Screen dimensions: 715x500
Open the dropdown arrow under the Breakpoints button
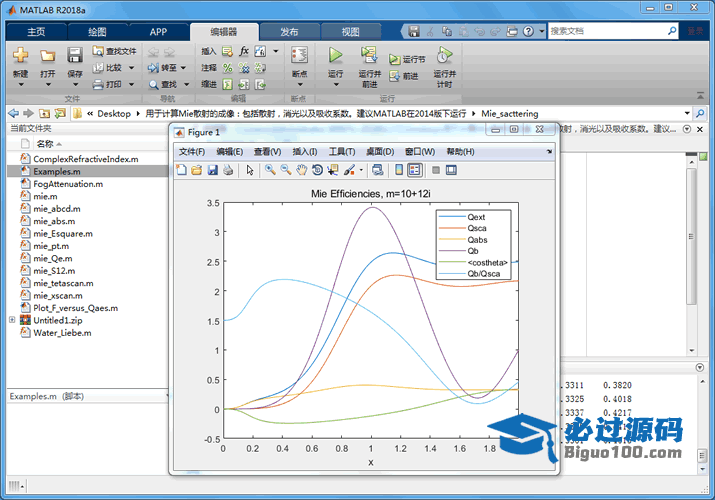[x=300, y=85]
